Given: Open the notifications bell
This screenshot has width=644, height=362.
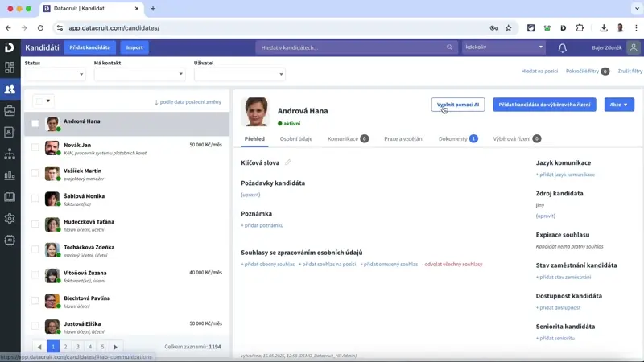Looking at the screenshot, I should coord(562,47).
